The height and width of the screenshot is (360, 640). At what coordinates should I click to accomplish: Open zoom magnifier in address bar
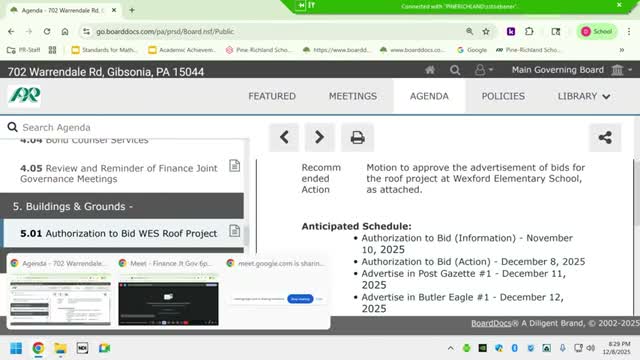pos(469,31)
